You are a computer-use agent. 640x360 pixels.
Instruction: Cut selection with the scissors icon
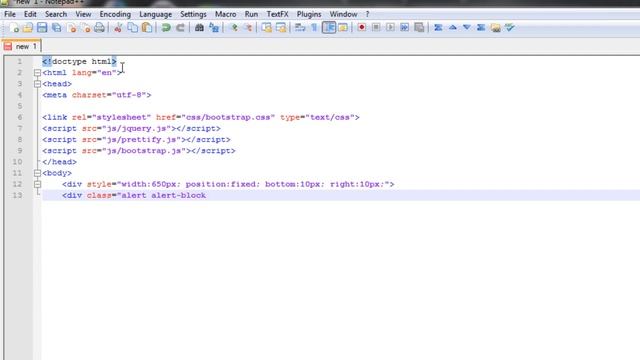pyautogui.click(x=118, y=28)
